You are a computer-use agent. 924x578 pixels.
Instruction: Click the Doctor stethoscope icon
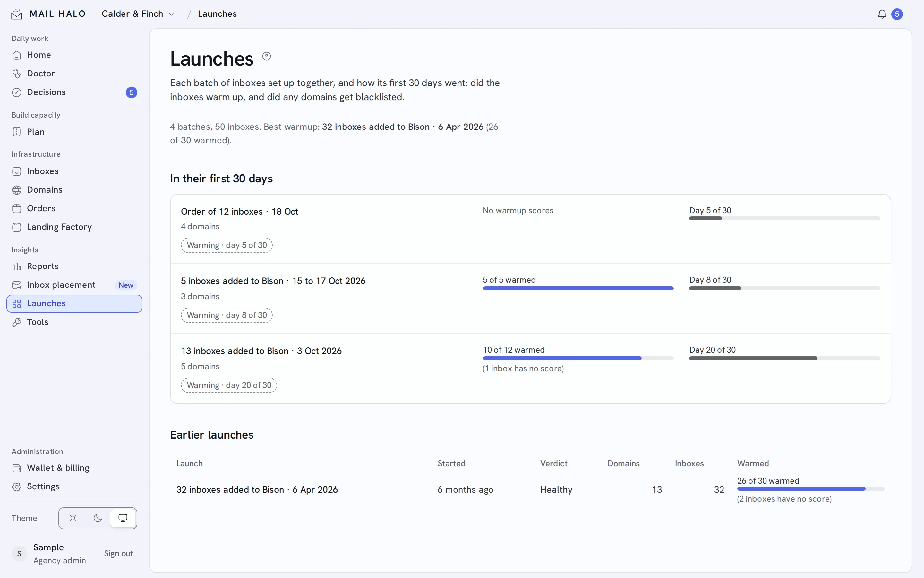coord(16,74)
